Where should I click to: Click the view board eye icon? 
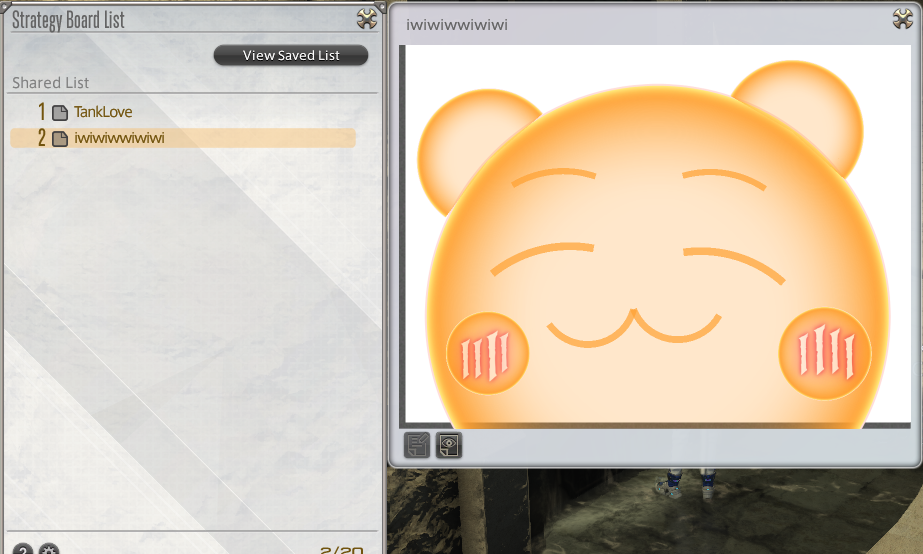coord(449,445)
